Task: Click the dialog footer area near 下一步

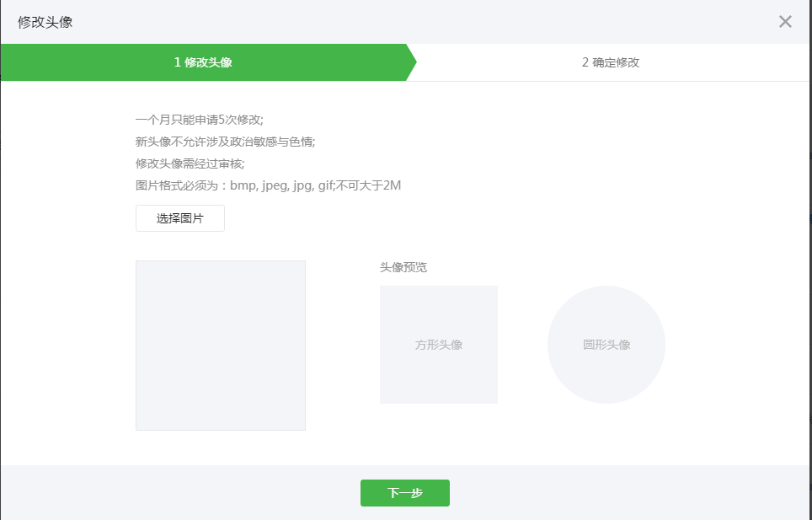Action: (x=405, y=493)
